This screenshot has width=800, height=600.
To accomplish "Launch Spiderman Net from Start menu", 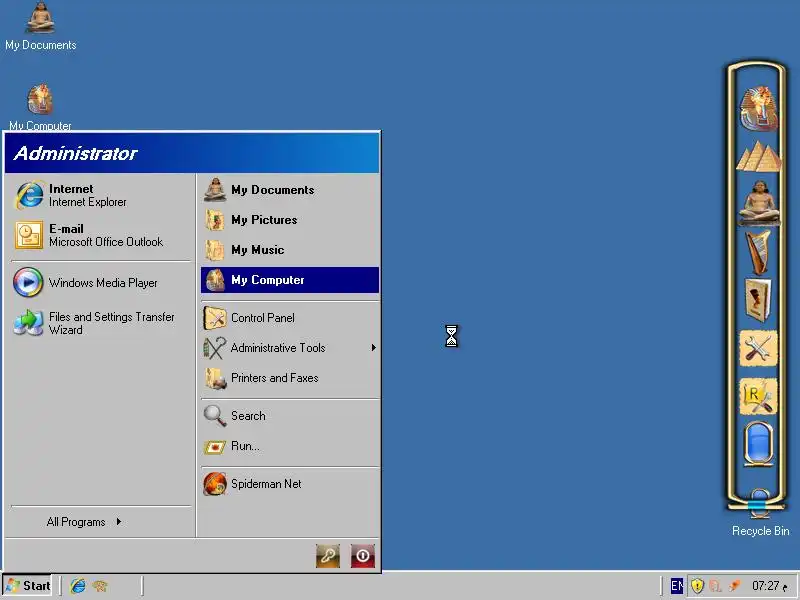I will click(290, 484).
